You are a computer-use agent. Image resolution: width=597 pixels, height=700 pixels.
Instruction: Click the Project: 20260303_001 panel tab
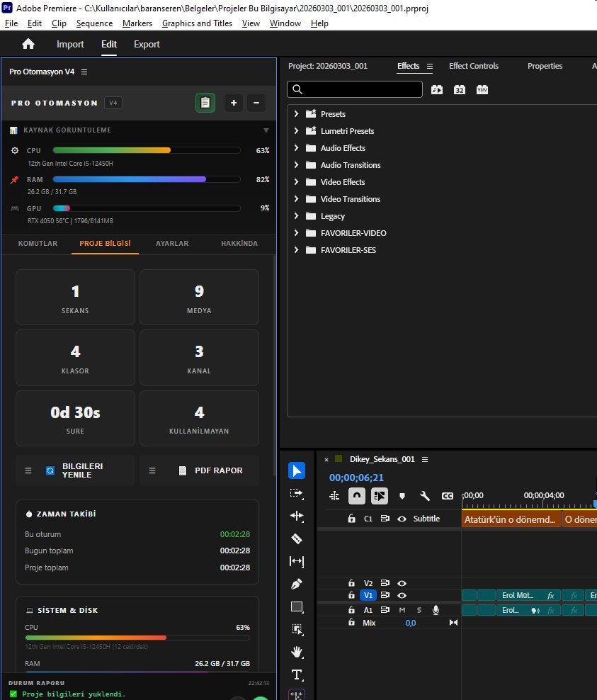pyautogui.click(x=327, y=66)
